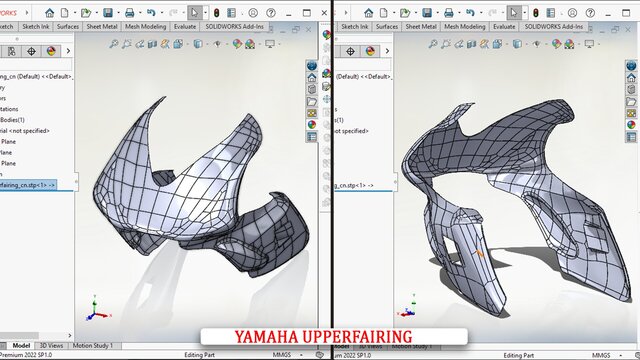Open Options icon in right window toolbar

point(551,13)
